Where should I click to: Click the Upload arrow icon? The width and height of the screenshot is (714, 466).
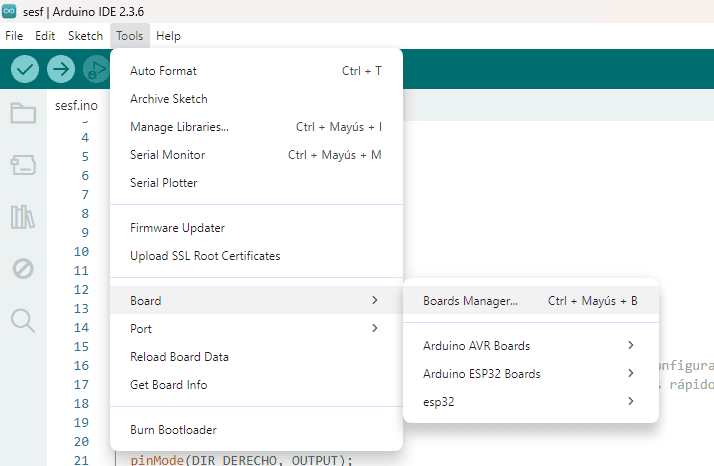tap(61, 69)
